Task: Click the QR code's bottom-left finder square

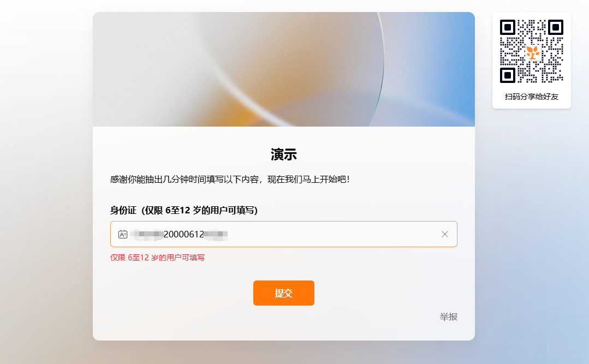Action: pos(508,75)
